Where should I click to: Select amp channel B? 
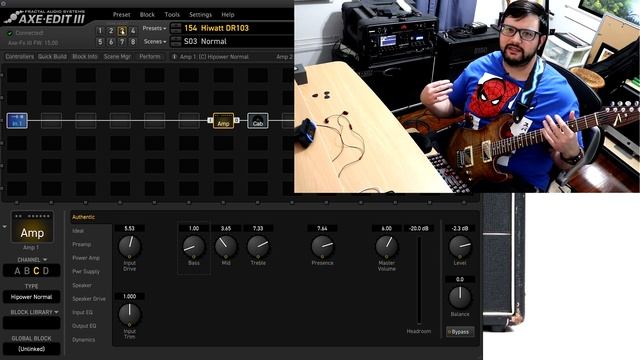point(27,271)
